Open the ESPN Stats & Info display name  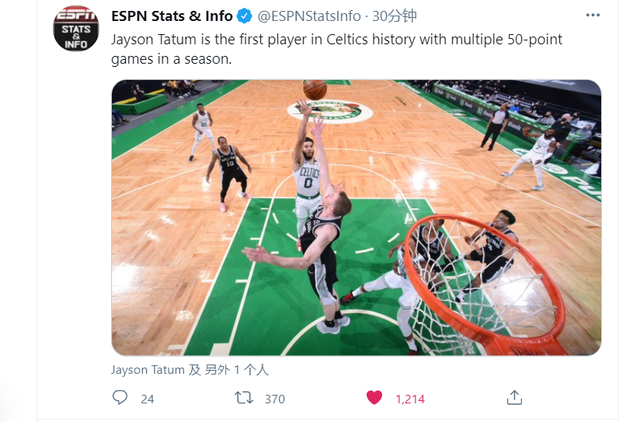(172, 16)
